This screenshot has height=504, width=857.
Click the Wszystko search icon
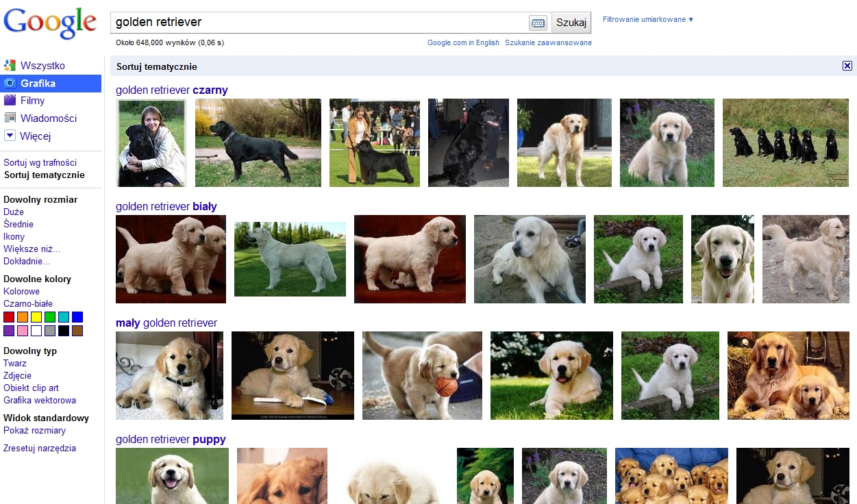tap(10, 66)
